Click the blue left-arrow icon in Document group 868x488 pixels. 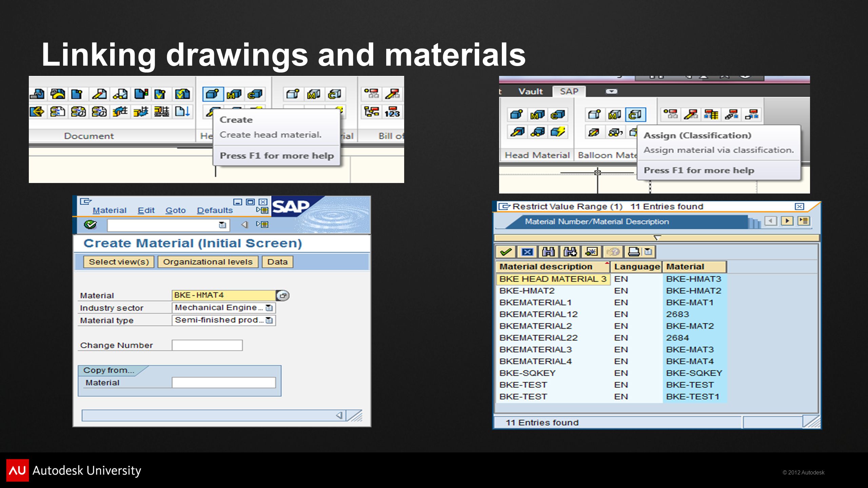(x=37, y=111)
